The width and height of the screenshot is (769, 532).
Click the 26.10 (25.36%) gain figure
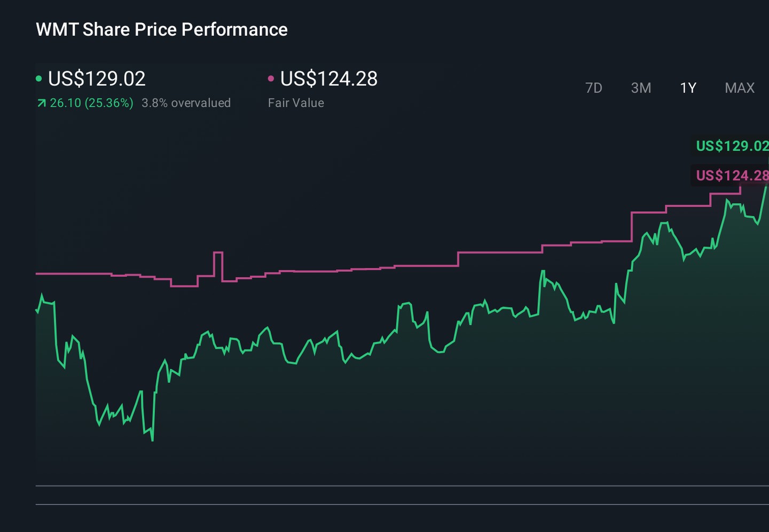pyautogui.click(x=91, y=103)
